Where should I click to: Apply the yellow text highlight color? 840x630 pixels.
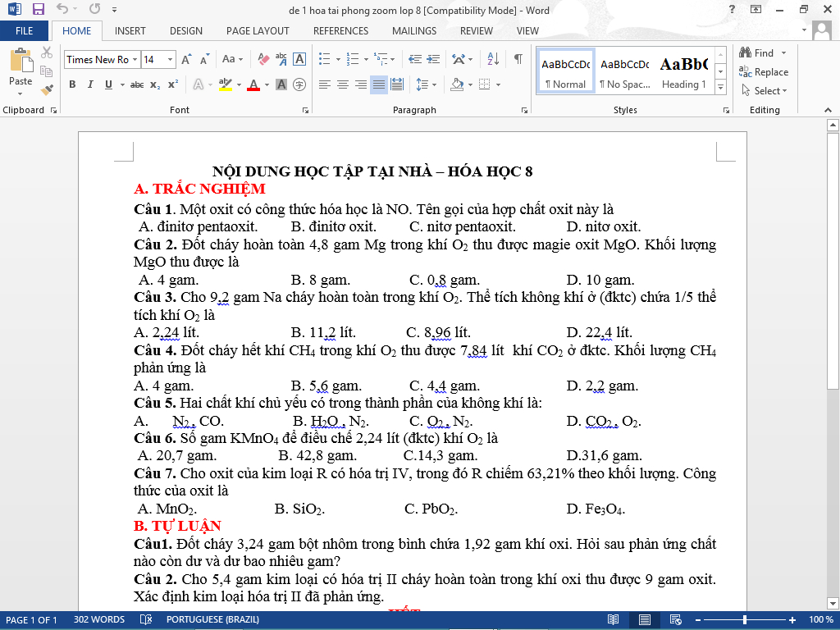click(226, 84)
